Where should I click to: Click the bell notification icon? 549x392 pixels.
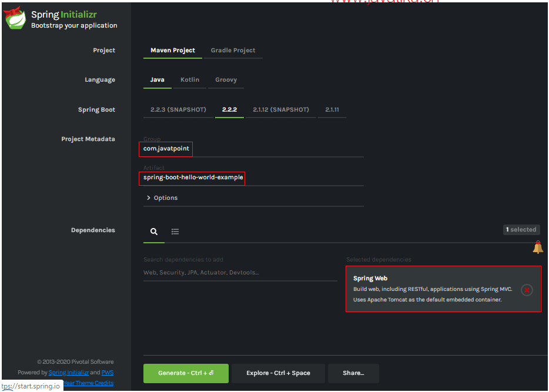538,247
